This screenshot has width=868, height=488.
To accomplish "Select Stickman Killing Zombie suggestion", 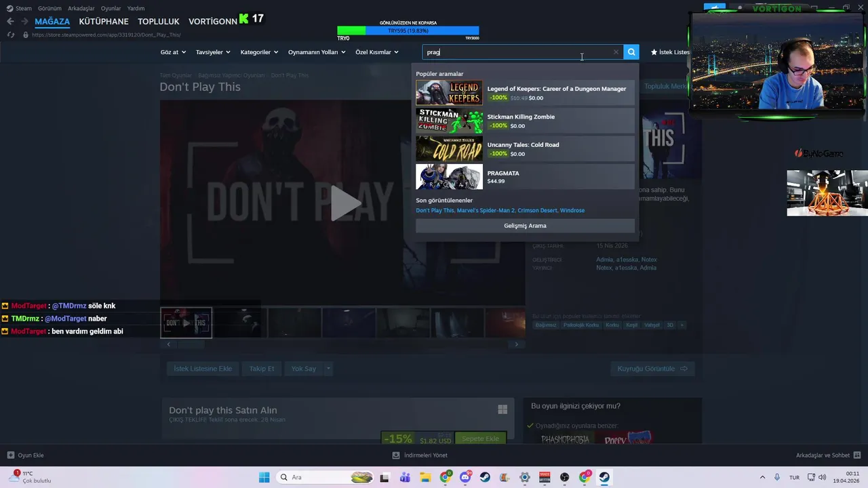I will coord(525,121).
